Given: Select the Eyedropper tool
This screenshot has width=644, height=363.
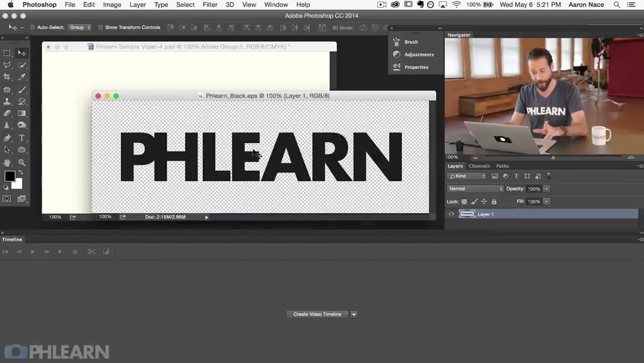Looking at the screenshot, I should [x=22, y=77].
